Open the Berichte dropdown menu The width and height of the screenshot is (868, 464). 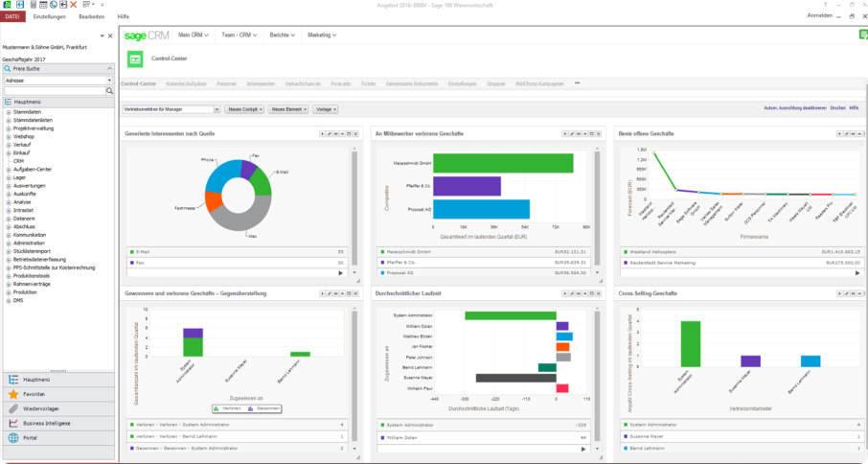pos(283,35)
